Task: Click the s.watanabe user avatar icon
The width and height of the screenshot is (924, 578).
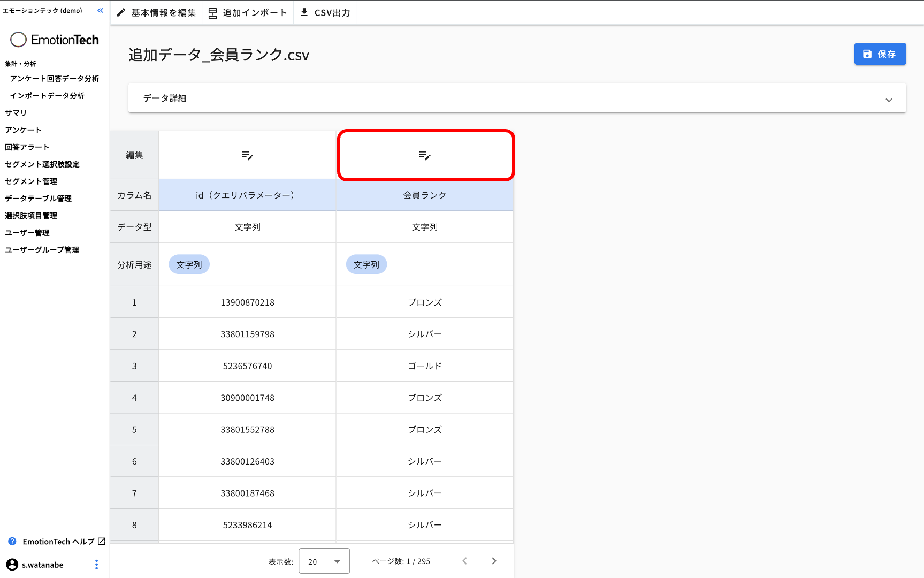Action: tap(12, 565)
